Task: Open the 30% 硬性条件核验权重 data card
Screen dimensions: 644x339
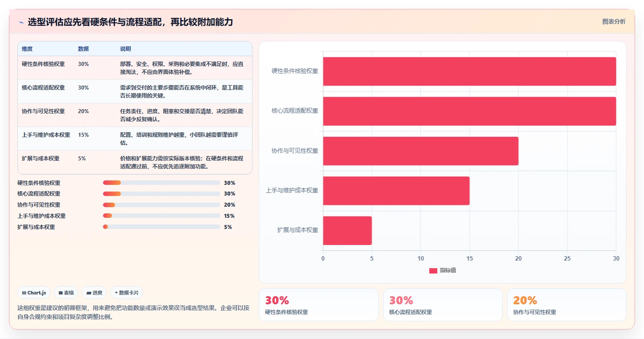Action: pos(318,305)
